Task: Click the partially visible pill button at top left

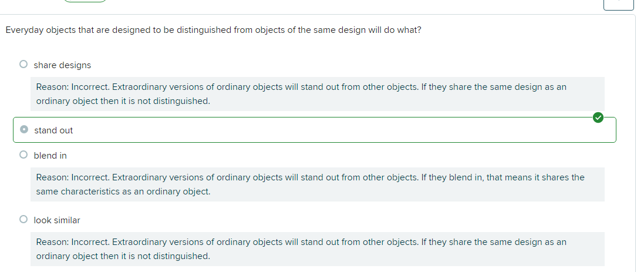Action: point(85,1)
